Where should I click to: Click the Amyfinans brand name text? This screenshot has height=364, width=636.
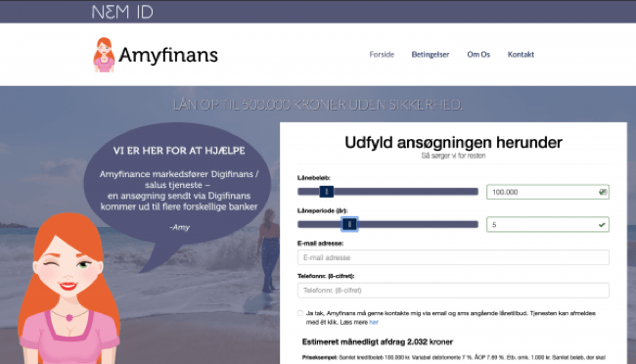[x=168, y=55]
